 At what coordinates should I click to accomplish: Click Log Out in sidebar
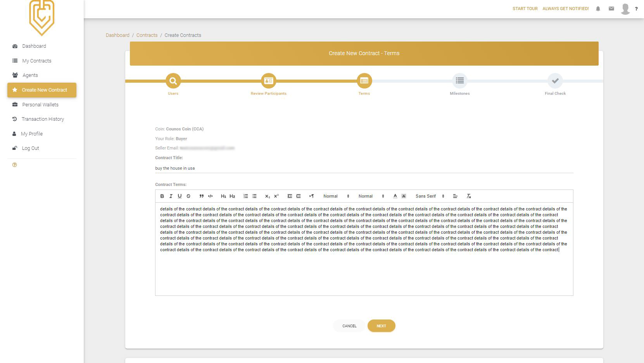point(41,148)
